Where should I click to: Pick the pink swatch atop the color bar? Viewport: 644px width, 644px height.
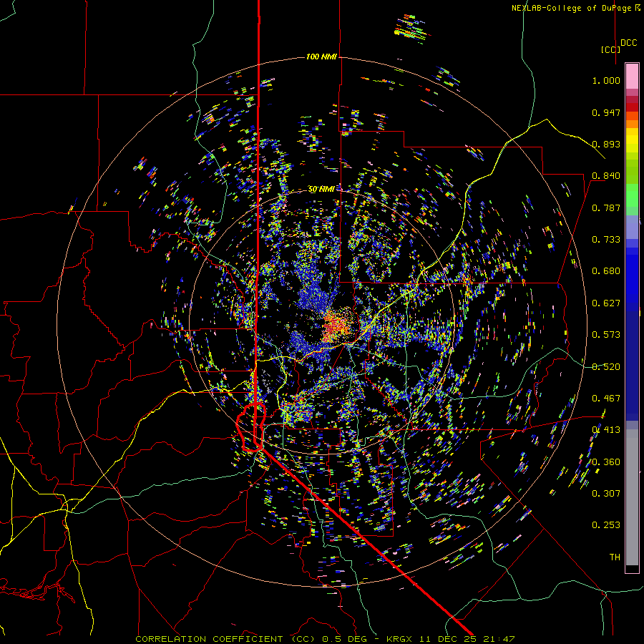point(632,77)
